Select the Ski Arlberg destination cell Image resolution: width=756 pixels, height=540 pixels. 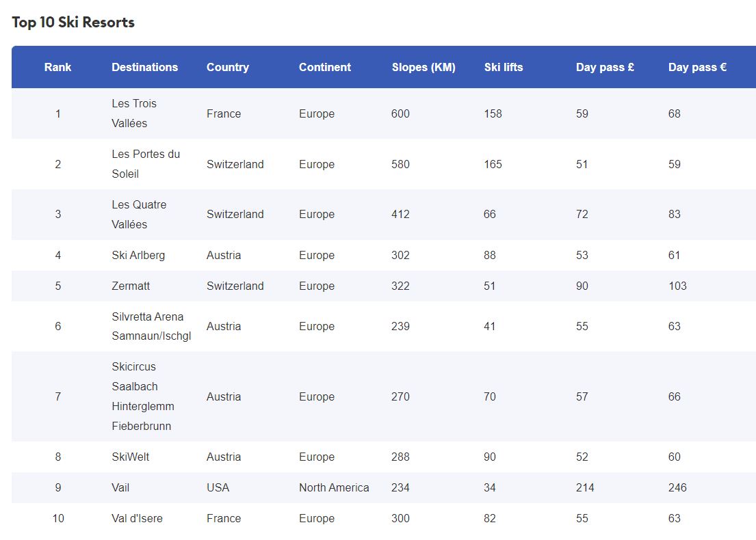pyautogui.click(x=138, y=256)
